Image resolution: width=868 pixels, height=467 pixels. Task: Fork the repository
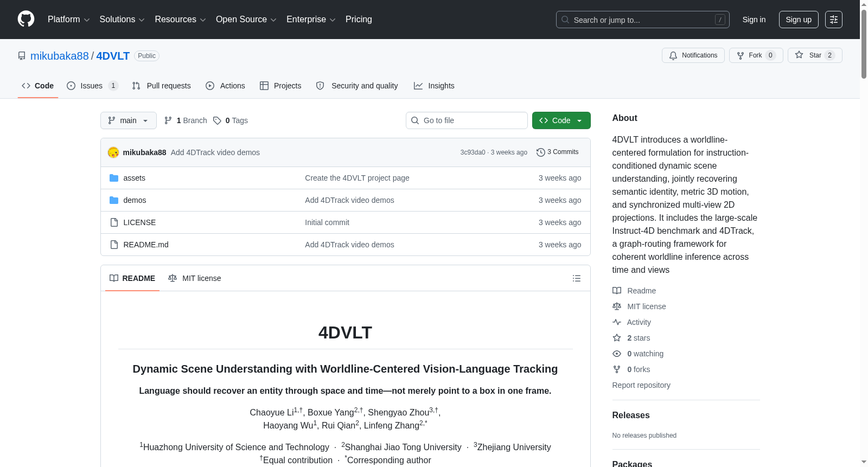click(x=756, y=55)
